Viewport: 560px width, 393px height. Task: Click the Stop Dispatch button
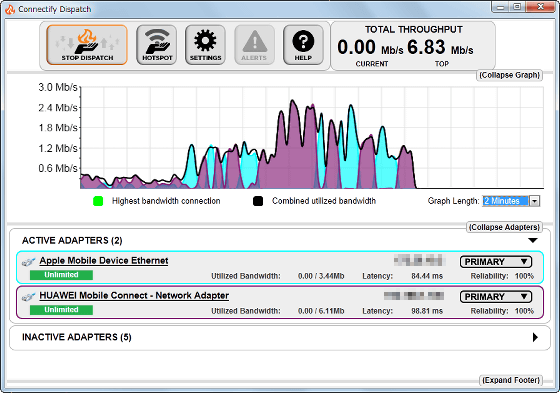pos(87,45)
